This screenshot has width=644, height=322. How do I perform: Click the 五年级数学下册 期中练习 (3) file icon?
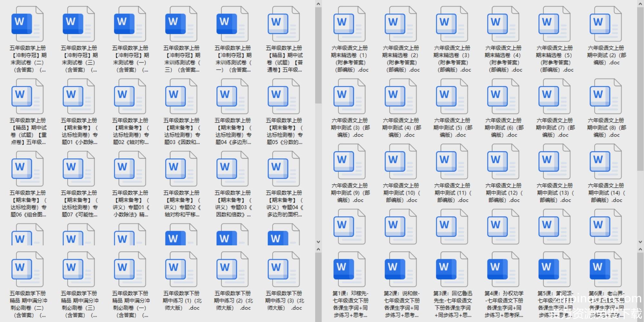(x=283, y=269)
